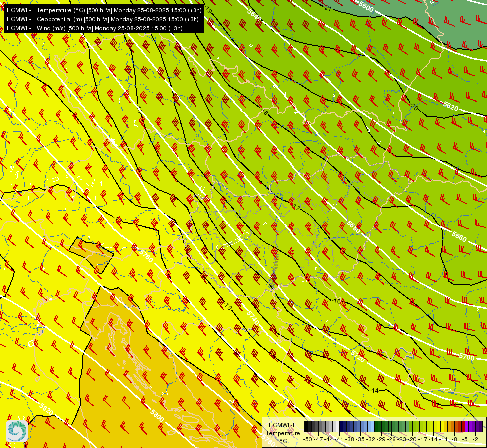Select the dark purple swatch at legend's right end
The height and width of the screenshot is (448, 487).
click(481, 426)
